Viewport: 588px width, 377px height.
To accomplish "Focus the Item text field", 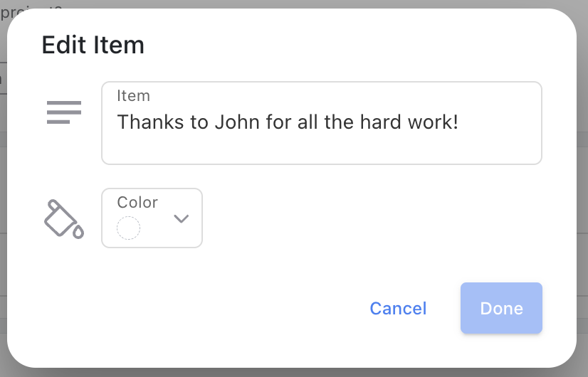I will [x=321, y=123].
